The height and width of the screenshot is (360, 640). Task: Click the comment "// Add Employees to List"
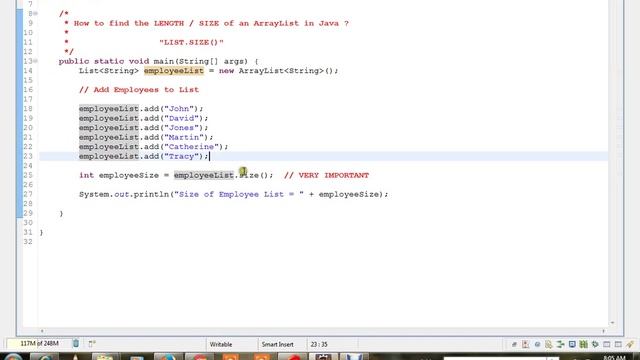pyautogui.click(x=139, y=90)
